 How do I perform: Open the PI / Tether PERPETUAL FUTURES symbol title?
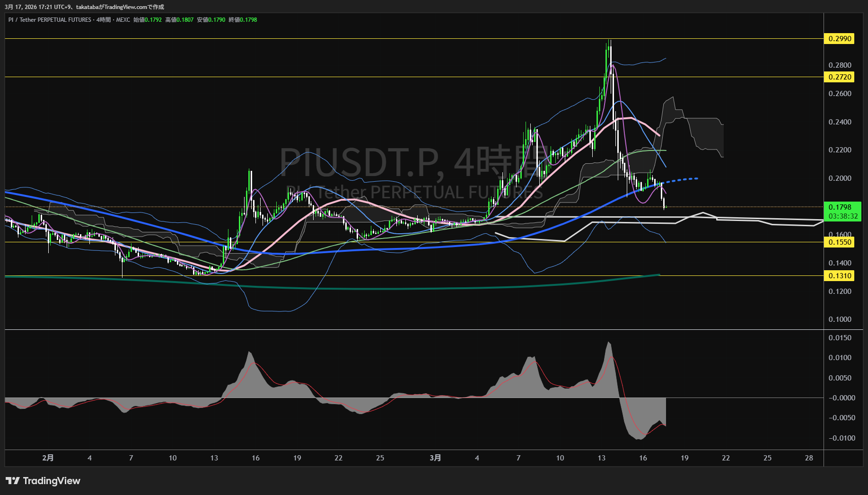50,20
